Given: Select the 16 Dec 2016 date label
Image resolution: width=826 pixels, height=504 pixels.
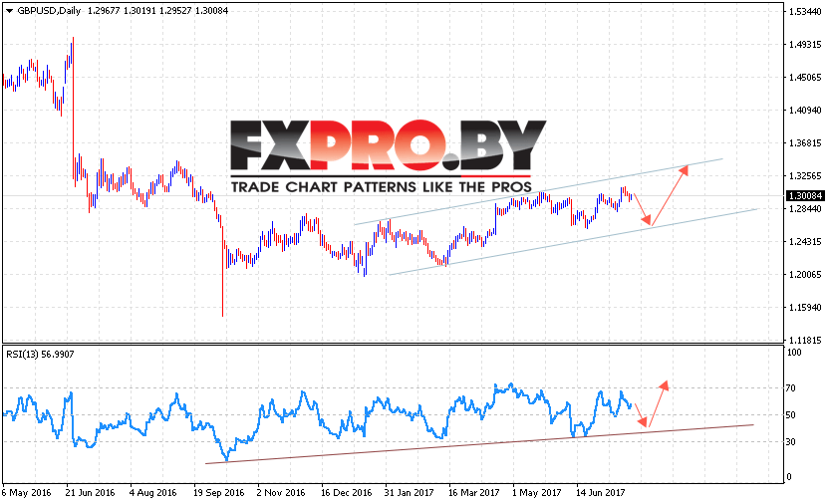Looking at the screenshot, I should 346,493.
